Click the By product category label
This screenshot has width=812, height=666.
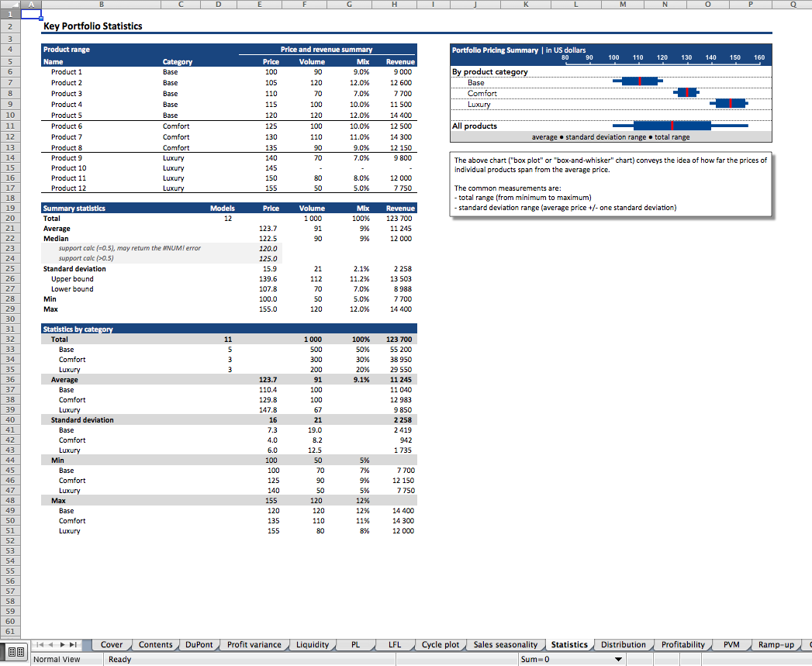pyautogui.click(x=490, y=72)
